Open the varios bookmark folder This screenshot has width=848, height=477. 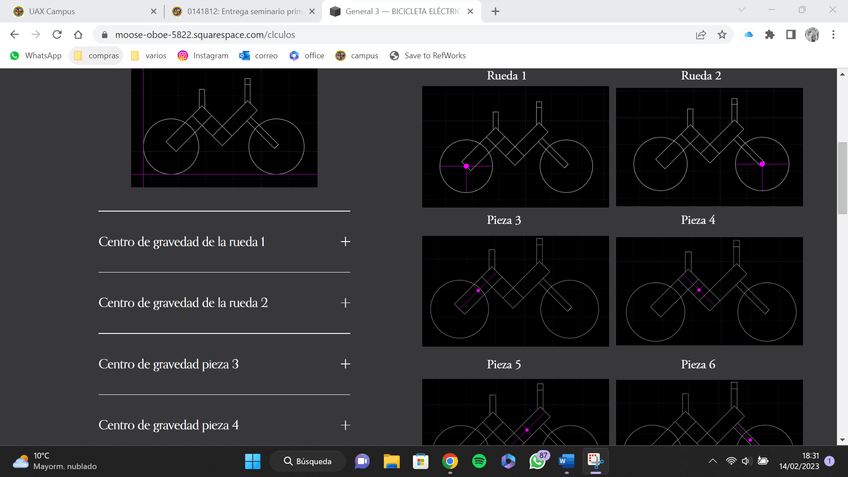point(149,56)
